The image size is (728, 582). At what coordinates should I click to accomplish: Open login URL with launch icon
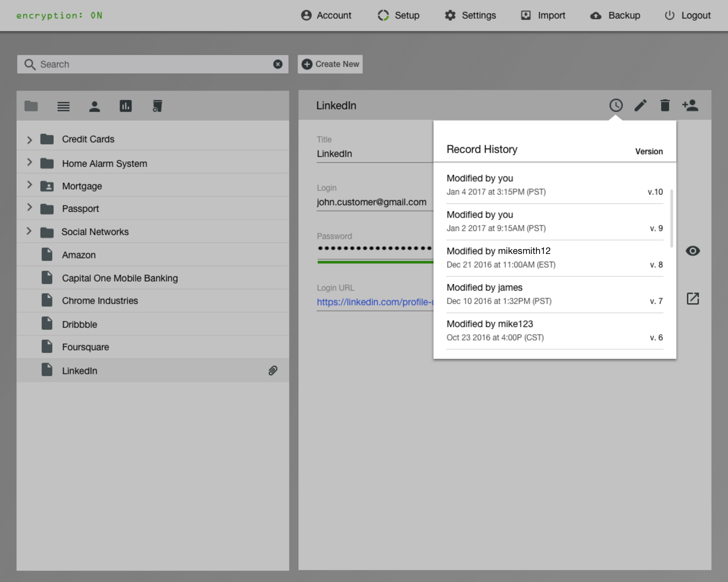693,299
